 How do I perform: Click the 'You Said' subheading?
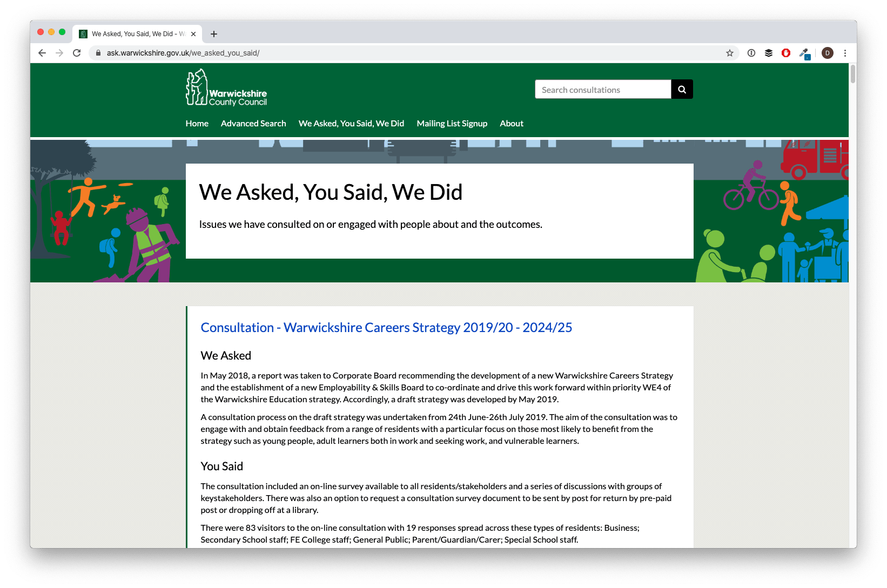pos(222,467)
